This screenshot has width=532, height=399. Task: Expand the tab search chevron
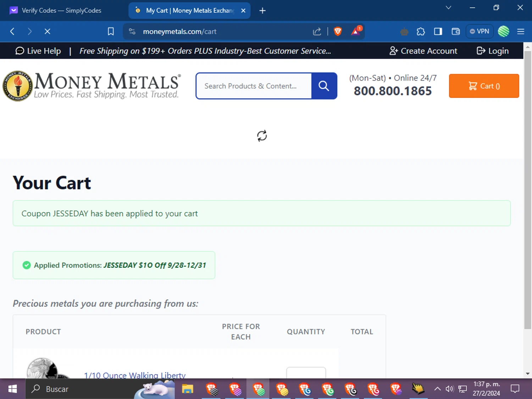(x=448, y=7)
